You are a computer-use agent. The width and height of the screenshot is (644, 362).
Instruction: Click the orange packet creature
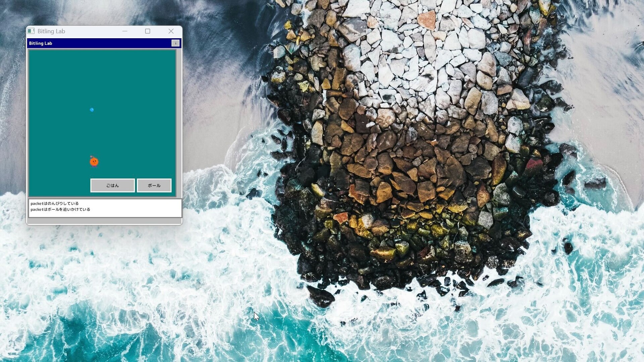[x=94, y=162]
